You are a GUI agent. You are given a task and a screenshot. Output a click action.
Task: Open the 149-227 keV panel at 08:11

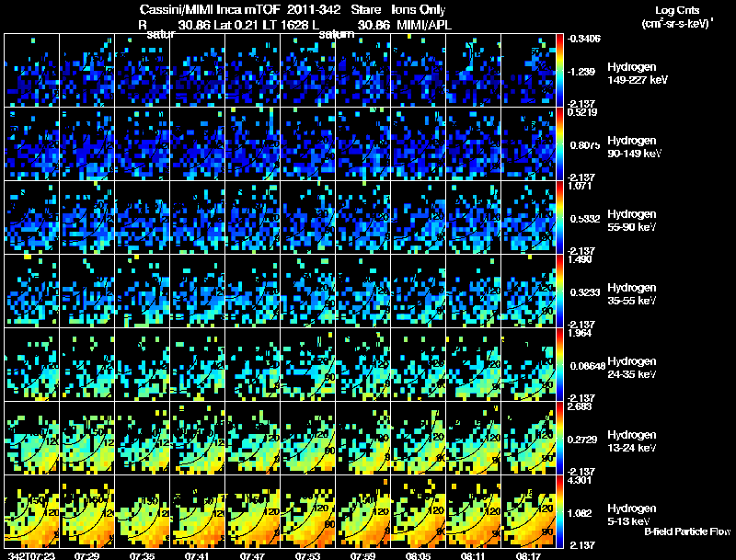tap(474, 71)
